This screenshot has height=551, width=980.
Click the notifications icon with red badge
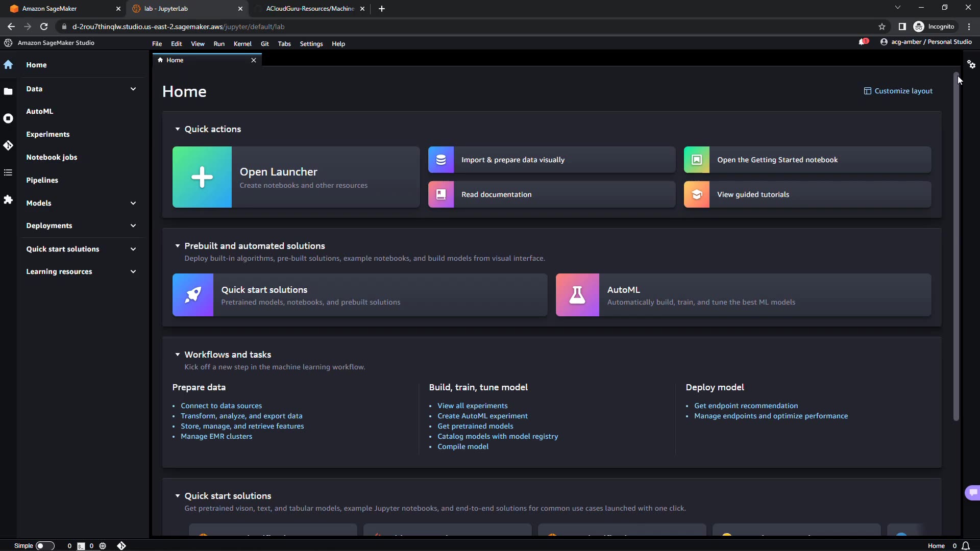(x=863, y=42)
